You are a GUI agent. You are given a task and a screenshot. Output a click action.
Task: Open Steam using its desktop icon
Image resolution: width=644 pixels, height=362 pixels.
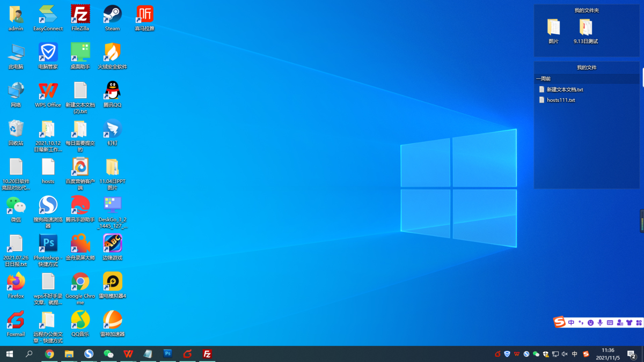[x=112, y=16]
